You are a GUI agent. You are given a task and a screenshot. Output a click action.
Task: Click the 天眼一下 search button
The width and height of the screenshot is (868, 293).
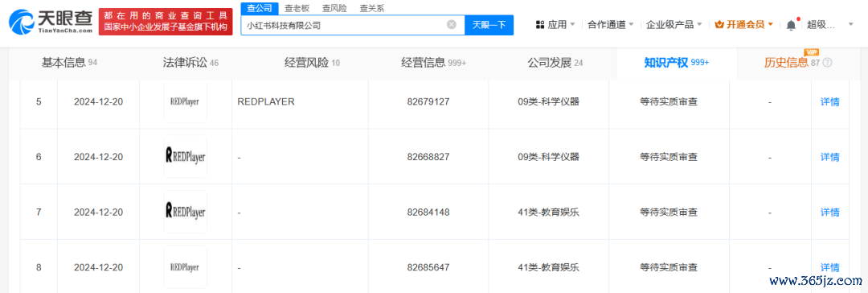(x=489, y=25)
